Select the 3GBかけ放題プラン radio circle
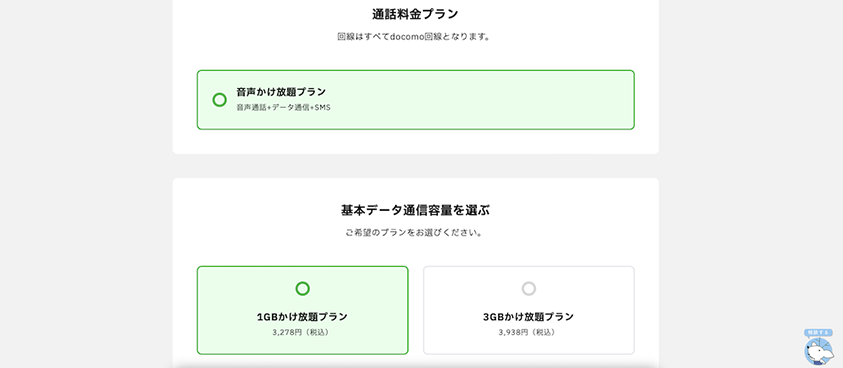Screen dimensions: 843x368 coord(529,289)
